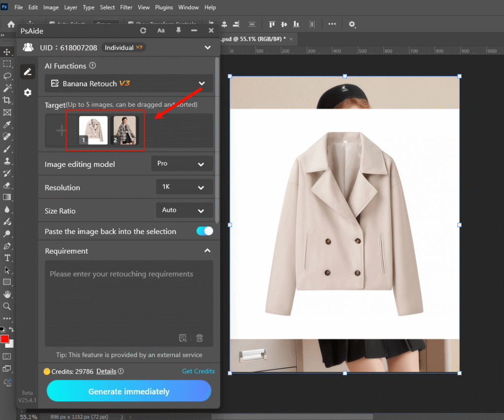Click the Generate immediately button
This screenshot has width=504, height=420.
pos(129,391)
